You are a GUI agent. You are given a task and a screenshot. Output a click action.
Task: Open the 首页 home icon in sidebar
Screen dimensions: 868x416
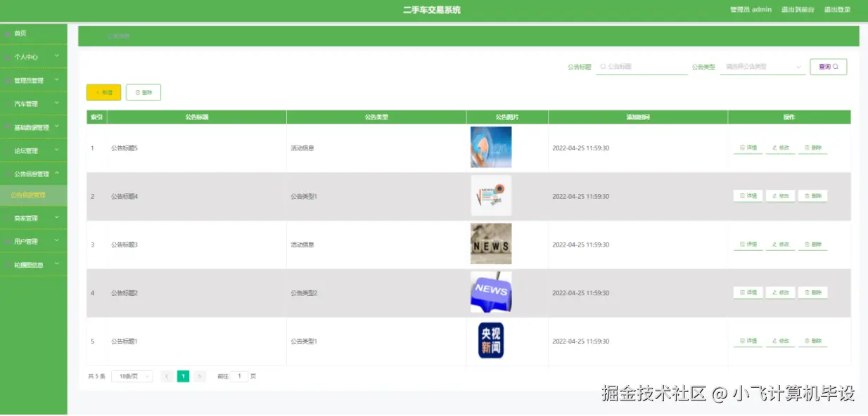(9, 33)
